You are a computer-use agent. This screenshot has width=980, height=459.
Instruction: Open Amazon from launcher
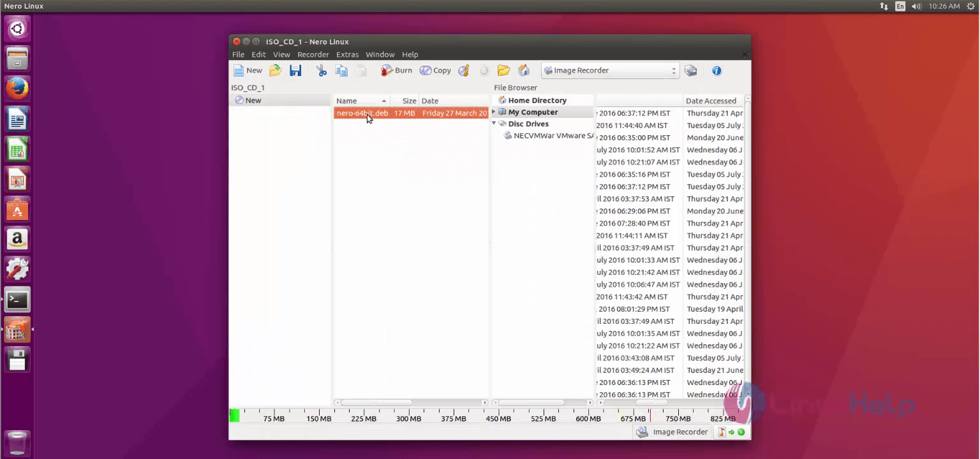[17, 240]
